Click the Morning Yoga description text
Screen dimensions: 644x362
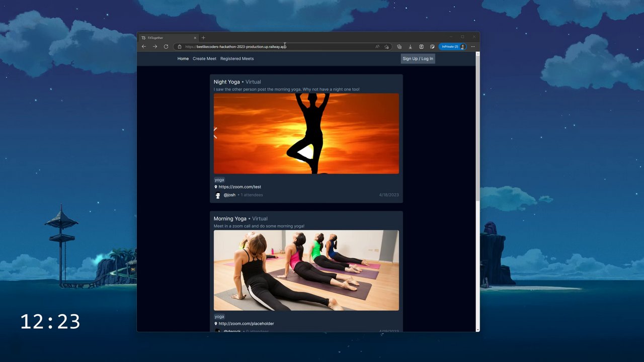[x=259, y=226]
